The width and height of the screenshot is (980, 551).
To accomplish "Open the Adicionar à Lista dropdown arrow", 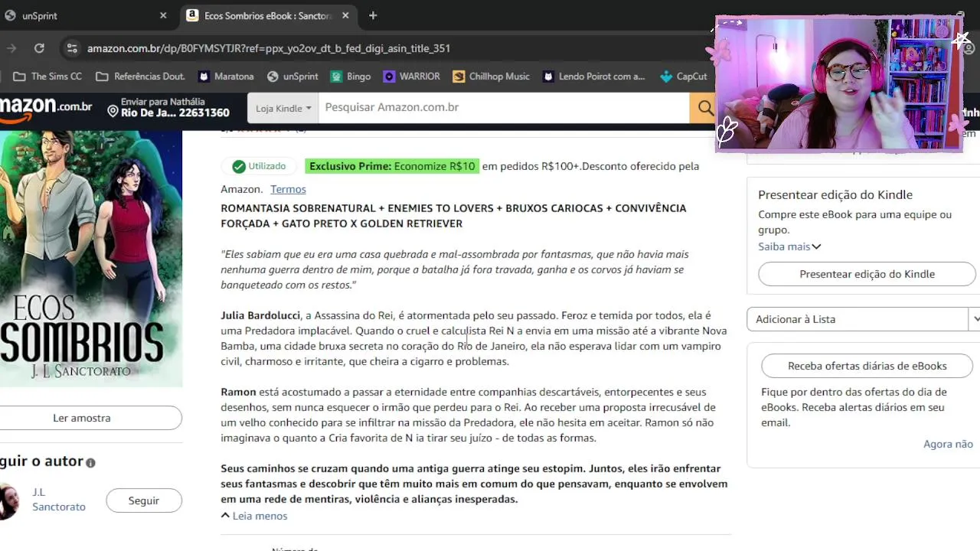I will (x=975, y=319).
